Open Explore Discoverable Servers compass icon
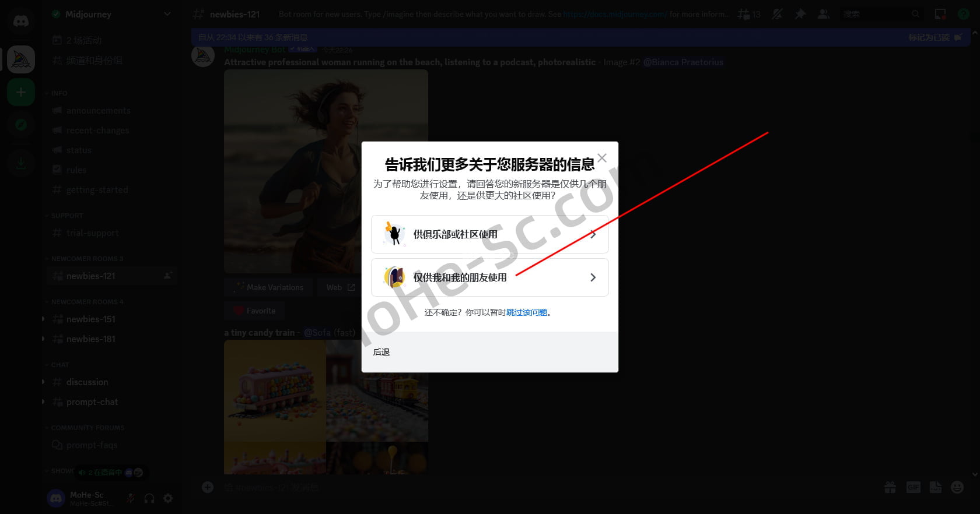The width and height of the screenshot is (980, 514). [x=21, y=125]
